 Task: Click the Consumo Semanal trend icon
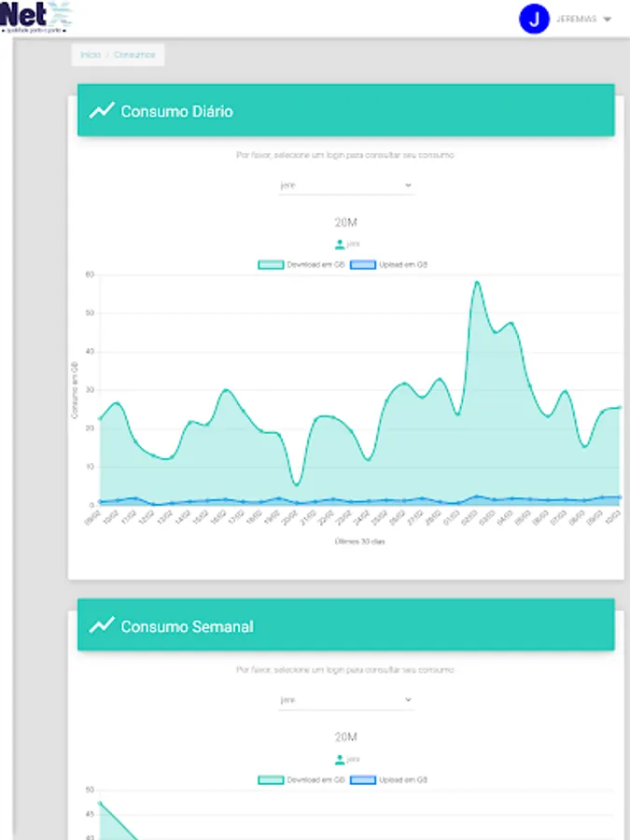tap(102, 625)
